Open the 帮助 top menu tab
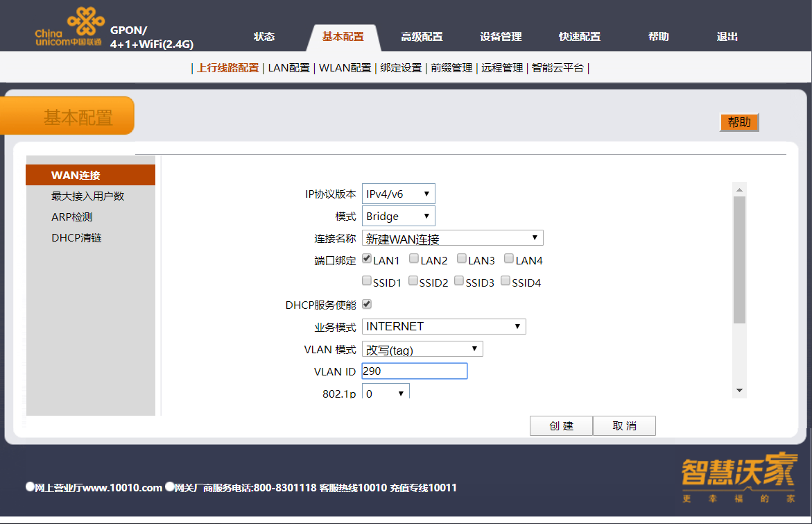812x524 pixels. [x=659, y=37]
